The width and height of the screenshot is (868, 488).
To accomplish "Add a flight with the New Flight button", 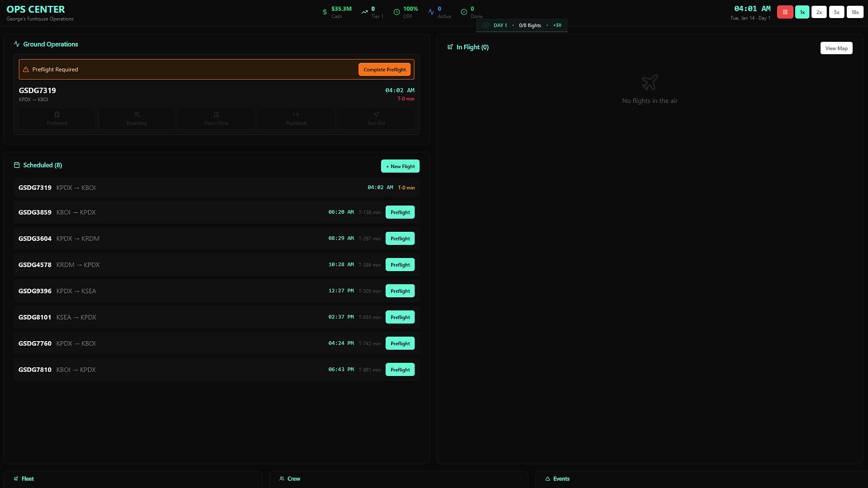I will tap(400, 166).
